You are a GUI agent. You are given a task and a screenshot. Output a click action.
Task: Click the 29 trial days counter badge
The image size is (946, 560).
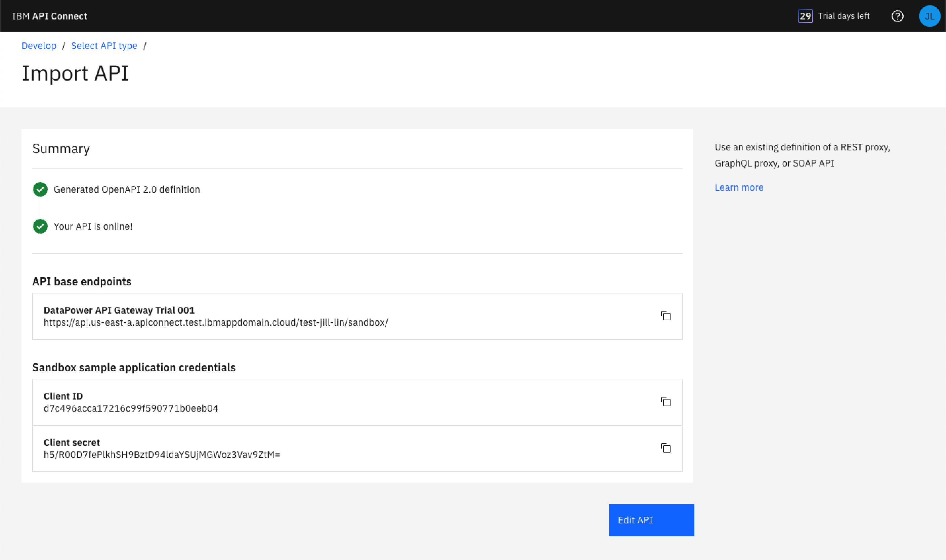pyautogui.click(x=805, y=16)
